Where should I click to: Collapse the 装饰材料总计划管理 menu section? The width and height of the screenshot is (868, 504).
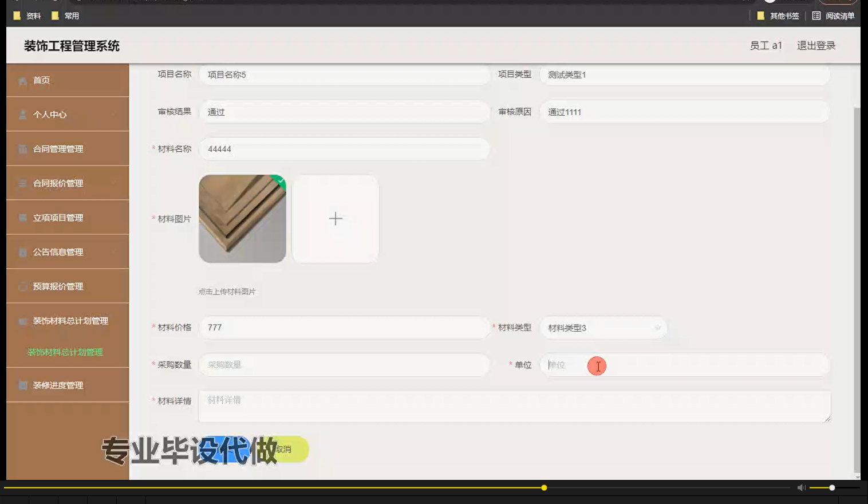tap(67, 321)
